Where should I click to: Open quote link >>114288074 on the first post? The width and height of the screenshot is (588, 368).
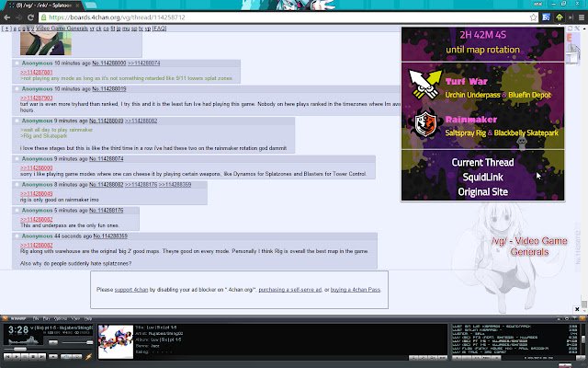pyautogui.click(x=144, y=63)
